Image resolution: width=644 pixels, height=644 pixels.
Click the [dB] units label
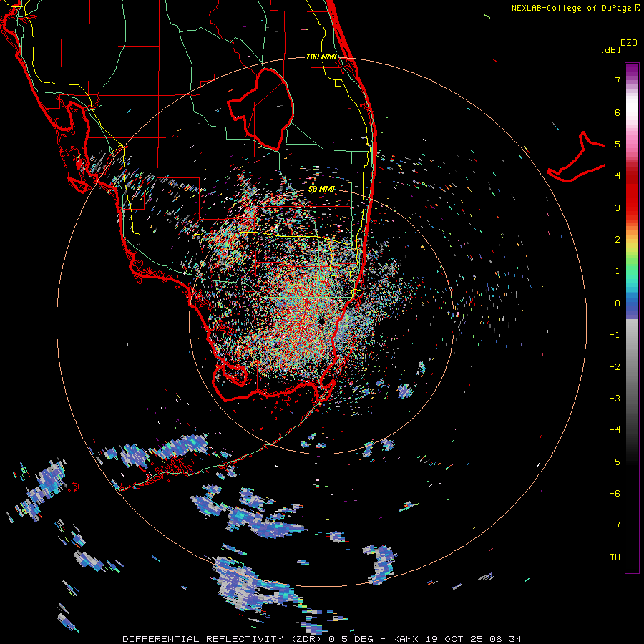(x=610, y=49)
